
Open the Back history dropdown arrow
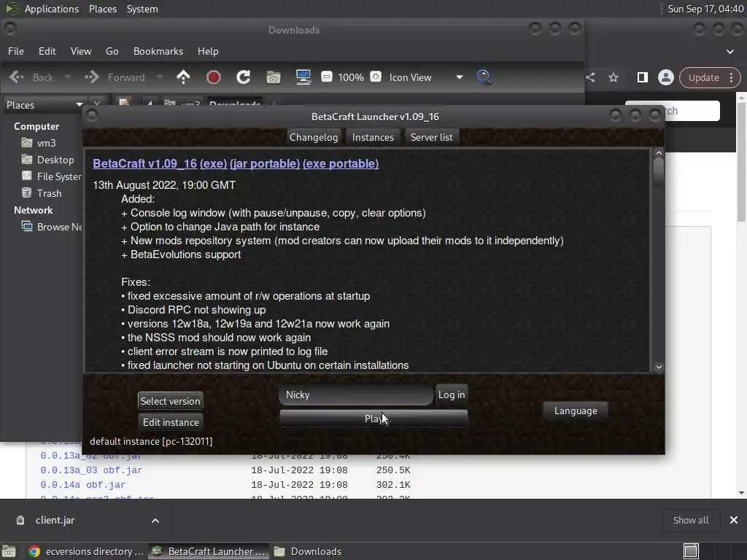point(68,77)
